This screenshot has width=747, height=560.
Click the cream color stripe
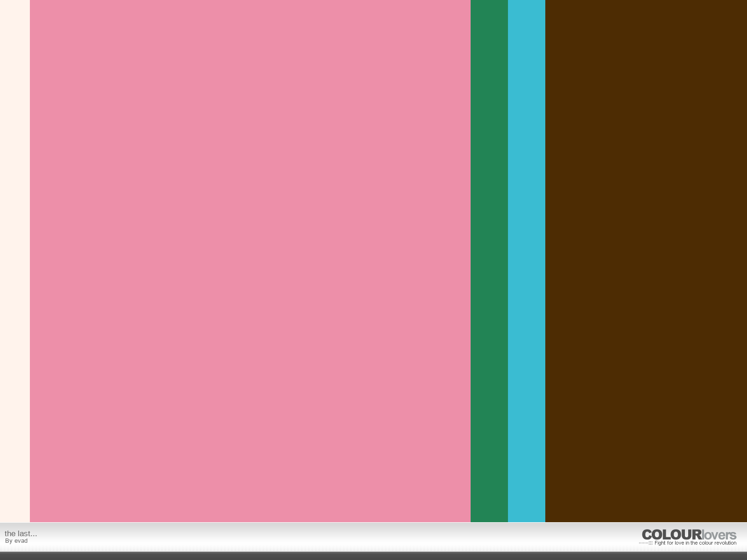pos(15,261)
